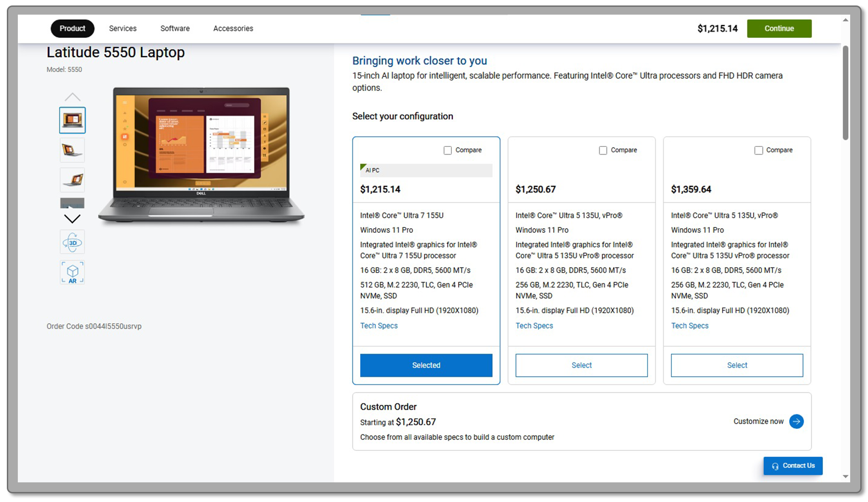Select the $1,359.64 configuration

(737, 365)
